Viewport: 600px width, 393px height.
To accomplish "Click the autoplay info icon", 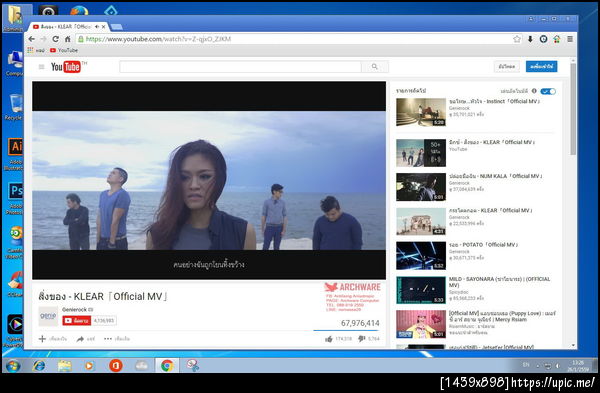I will pos(534,91).
